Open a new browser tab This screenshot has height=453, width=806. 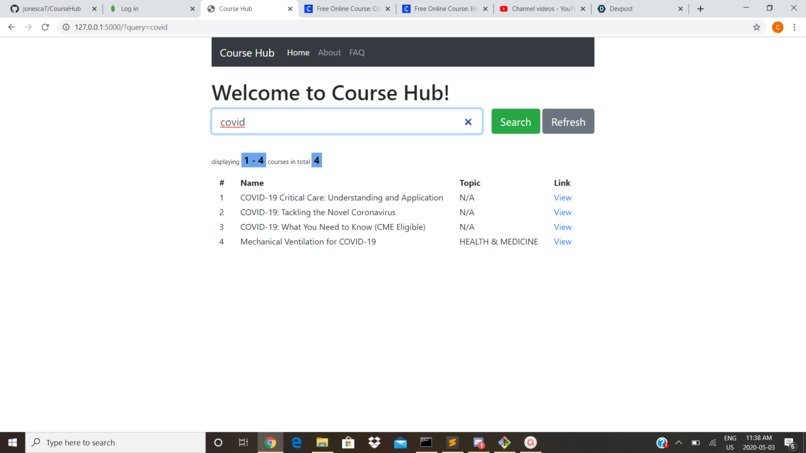(x=700, y=9)
